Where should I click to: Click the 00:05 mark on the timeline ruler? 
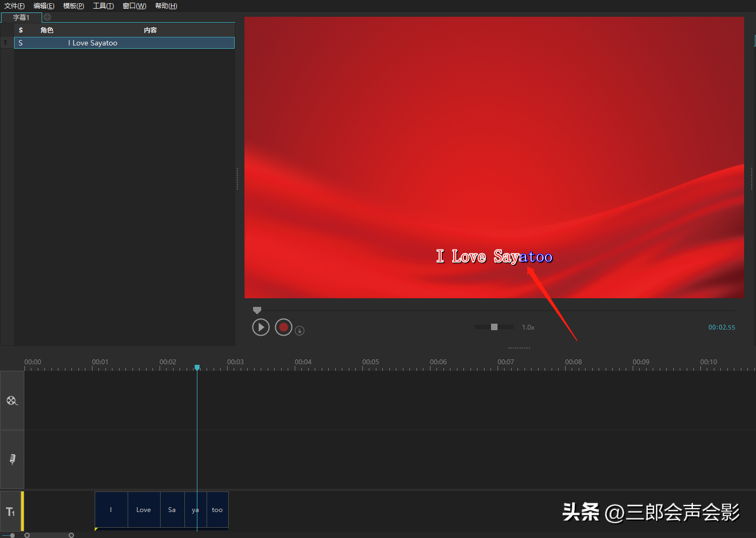click(x=370, y=362)
